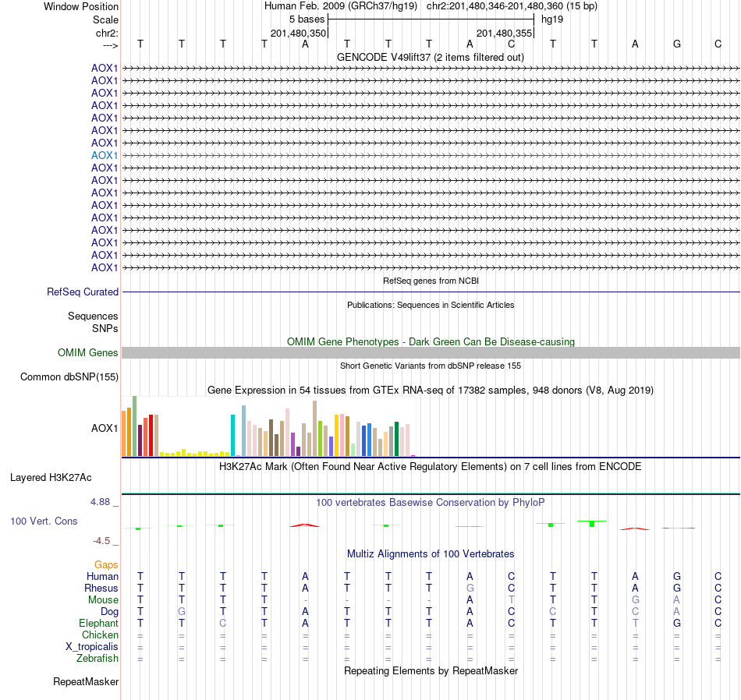Click the Common dbSNP(155) track label
The width and height of the screenshot is (741, 700).
pos(69,377)
